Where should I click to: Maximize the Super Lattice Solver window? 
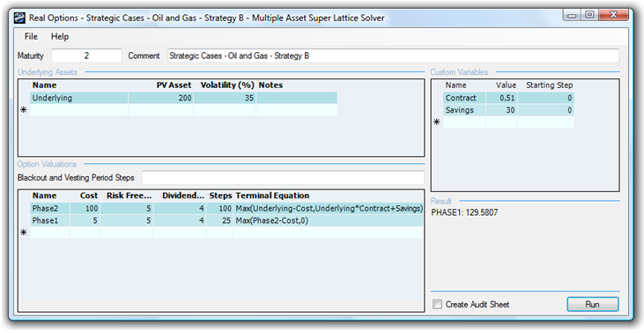589,16
